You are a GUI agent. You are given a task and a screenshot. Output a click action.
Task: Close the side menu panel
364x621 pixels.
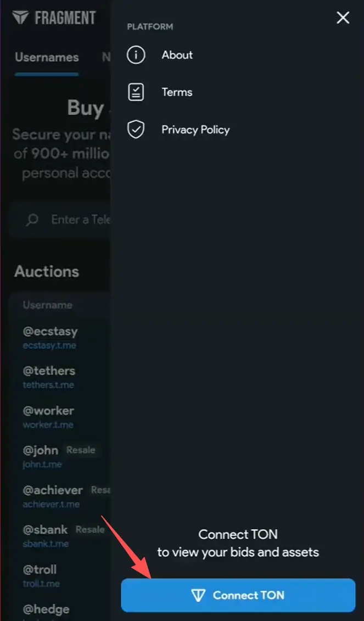coord(343,18)
